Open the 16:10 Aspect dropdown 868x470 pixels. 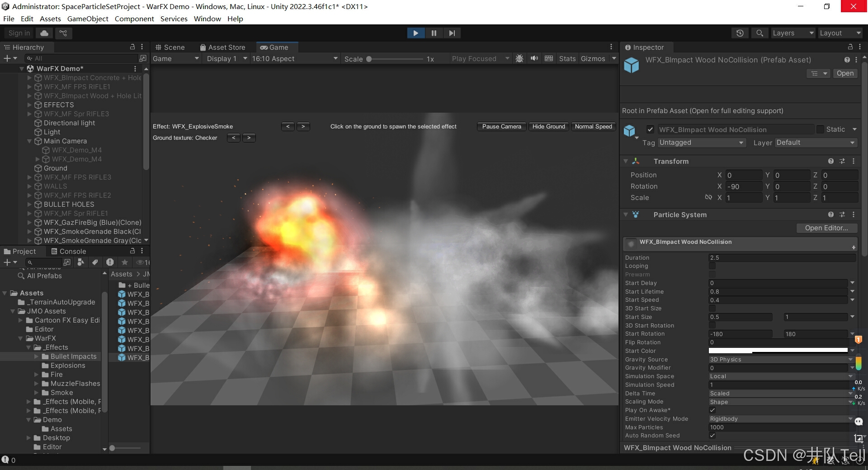coord(295,59)
